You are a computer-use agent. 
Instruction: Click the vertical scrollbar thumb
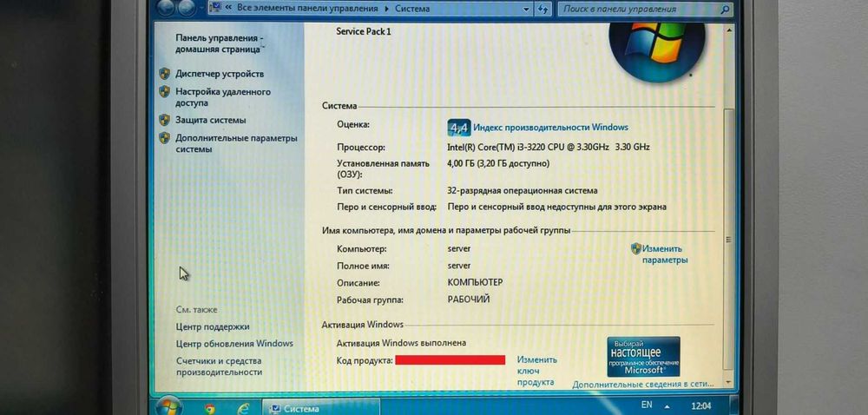click(x=728, y=239)
